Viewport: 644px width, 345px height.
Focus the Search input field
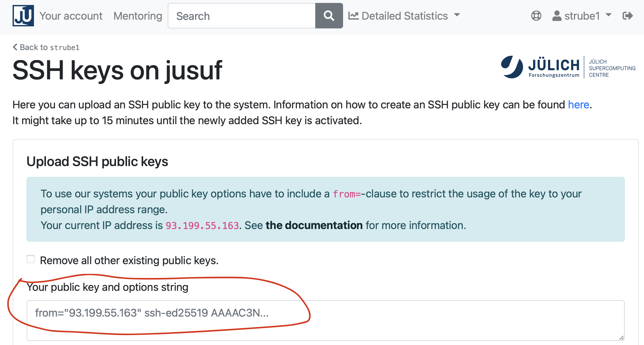(x=241, y=16)
